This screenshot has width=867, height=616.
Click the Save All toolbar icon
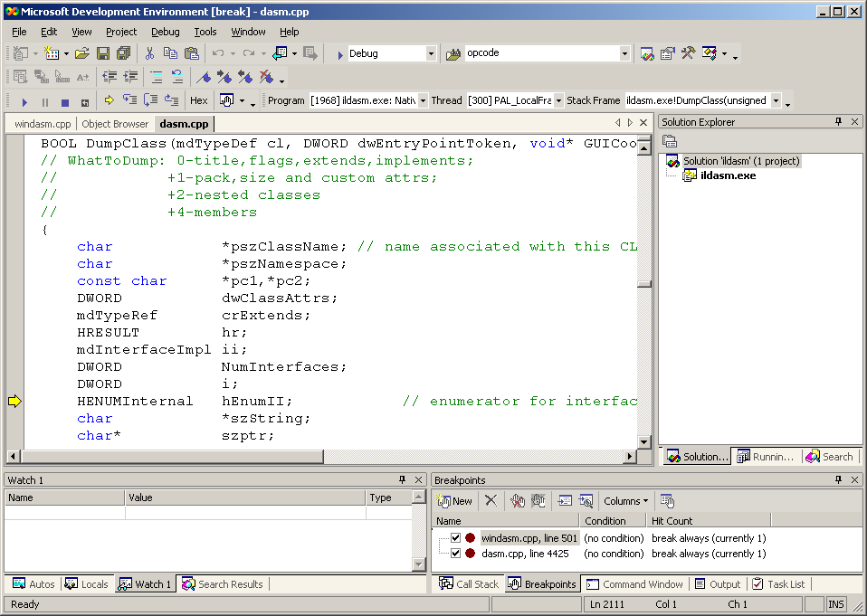123,53
